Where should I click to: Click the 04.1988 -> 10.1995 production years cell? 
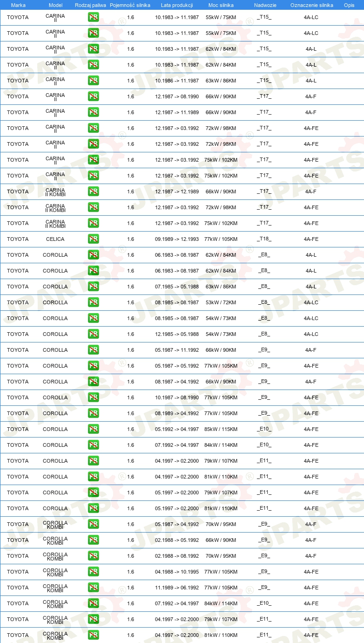pos(177,572)
